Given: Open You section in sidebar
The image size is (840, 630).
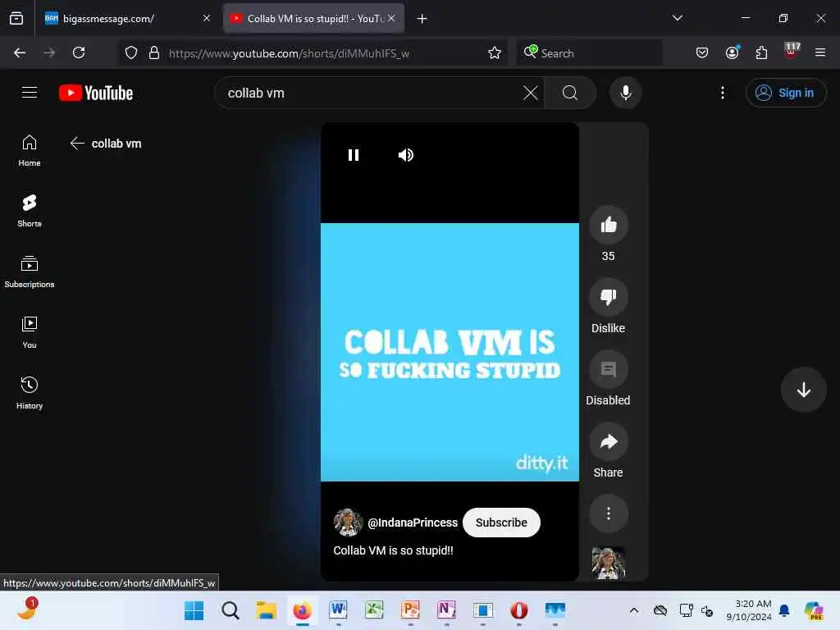Looking at the screenshot, I should 30,332.
